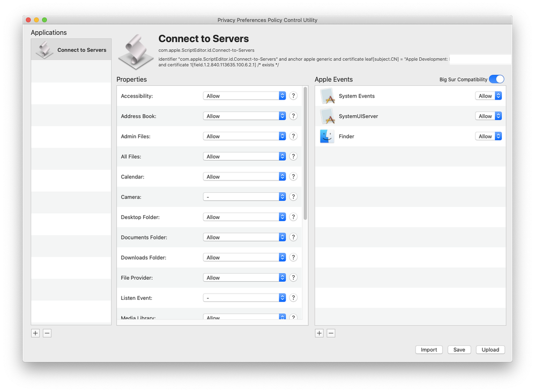Add a new Apple Event with the plus button
The height and width of the screenshot is (392, 535).
tap(319, 333)
